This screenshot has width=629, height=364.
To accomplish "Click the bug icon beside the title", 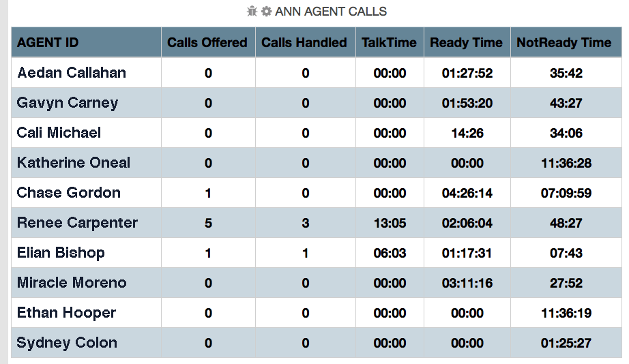I will [252, 12].
